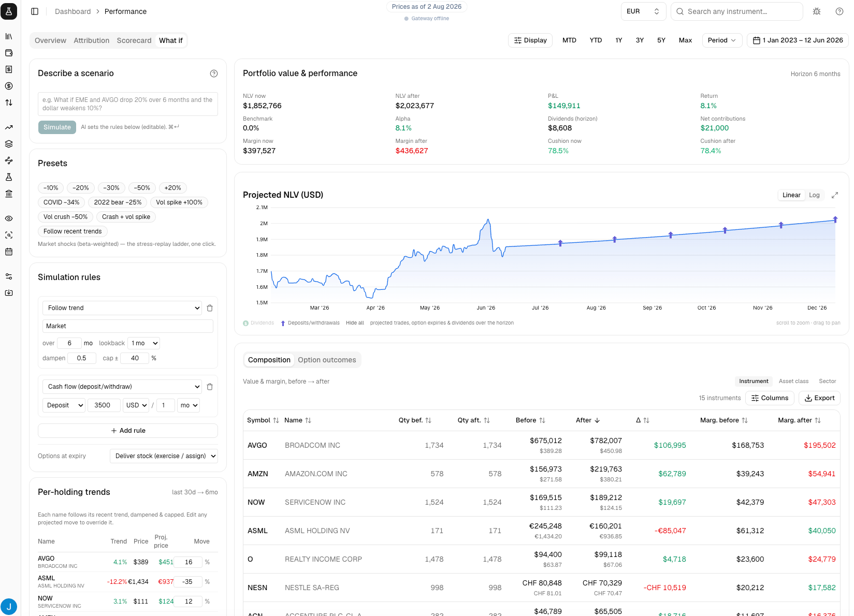The image size is (854, 616).
Task: Open the help circle icon in header
Action: pos(839,11)
